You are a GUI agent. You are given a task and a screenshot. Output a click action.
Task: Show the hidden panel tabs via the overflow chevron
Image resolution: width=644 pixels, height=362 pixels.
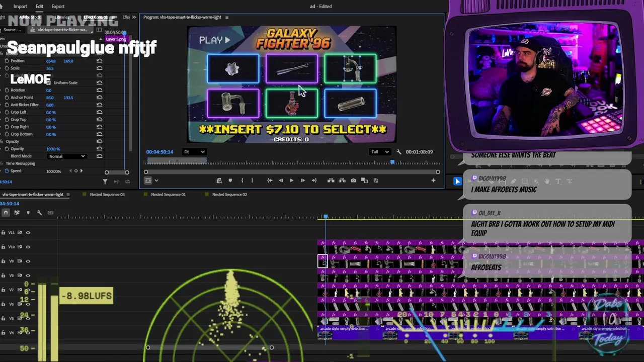134,17
